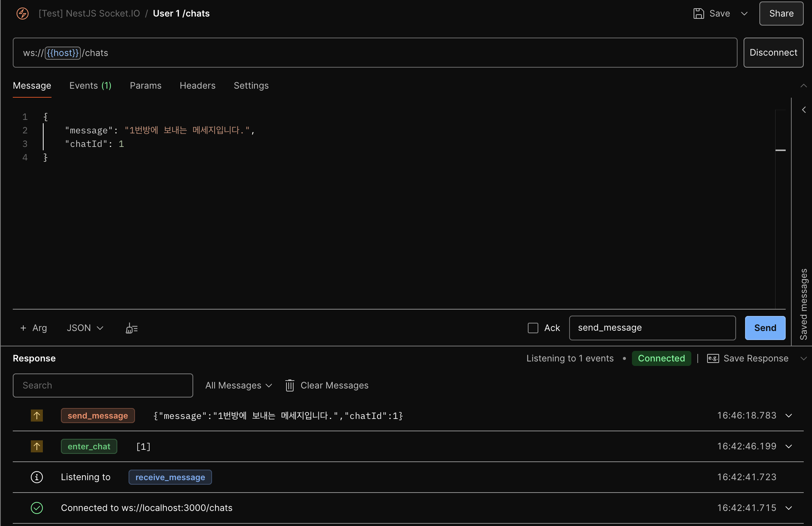
Task: Click the green connected checkmark icon
Action: [x=37, y=508]
